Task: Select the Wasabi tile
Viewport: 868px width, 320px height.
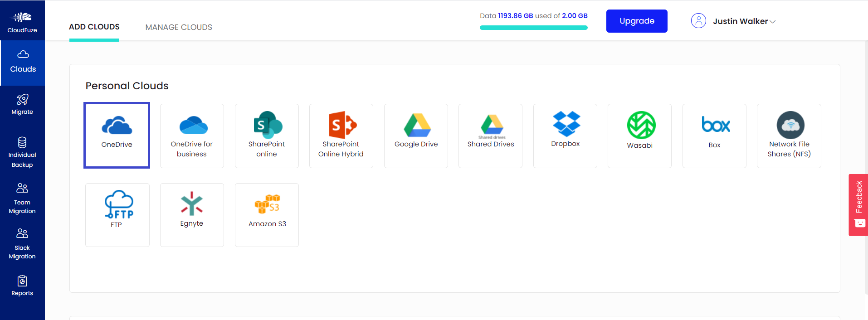Action: point(639,136)
